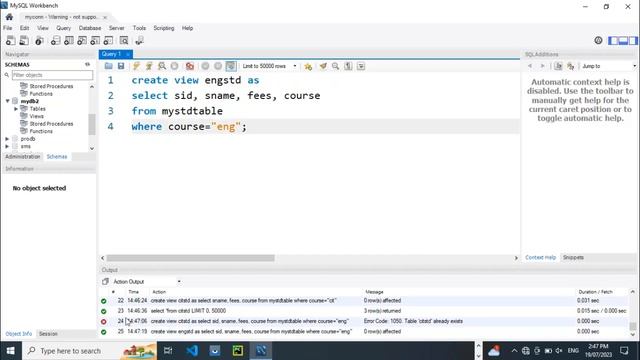This screenshot has width=640, height=360.
Task: Toggle automatic context help icon
Action: (571, 66)
